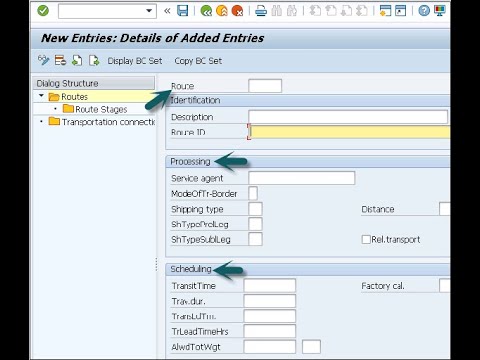Open Help via question mark icon
The image size is (480, 360).
pyautogui.click(x=424, y=11)
